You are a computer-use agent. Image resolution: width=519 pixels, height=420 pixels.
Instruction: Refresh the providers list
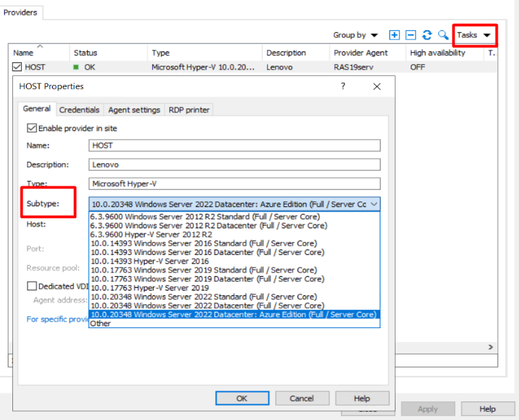point(427,35)
